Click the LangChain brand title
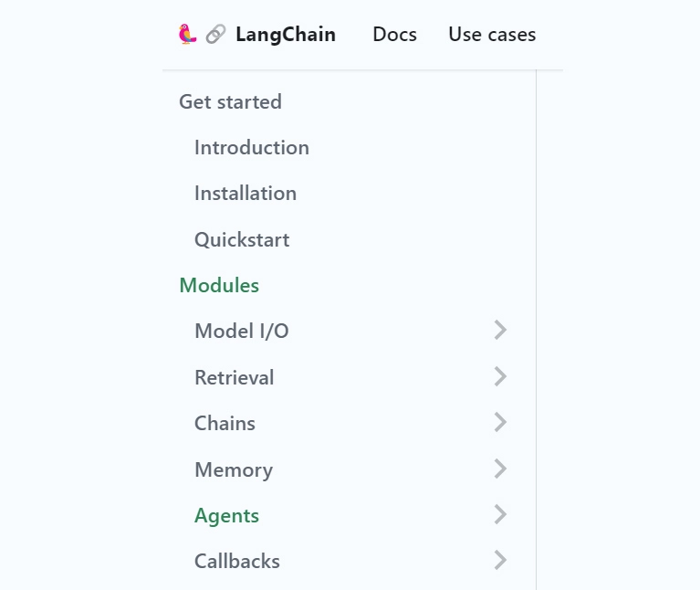Viewport: 700px width, 590px height. tap(285, 35)
